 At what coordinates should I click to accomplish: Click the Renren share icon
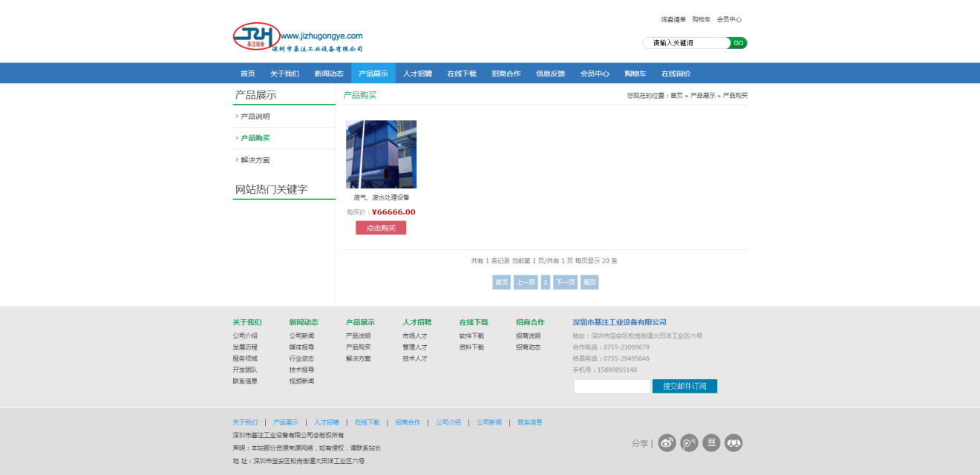click(x=734, y=443)
